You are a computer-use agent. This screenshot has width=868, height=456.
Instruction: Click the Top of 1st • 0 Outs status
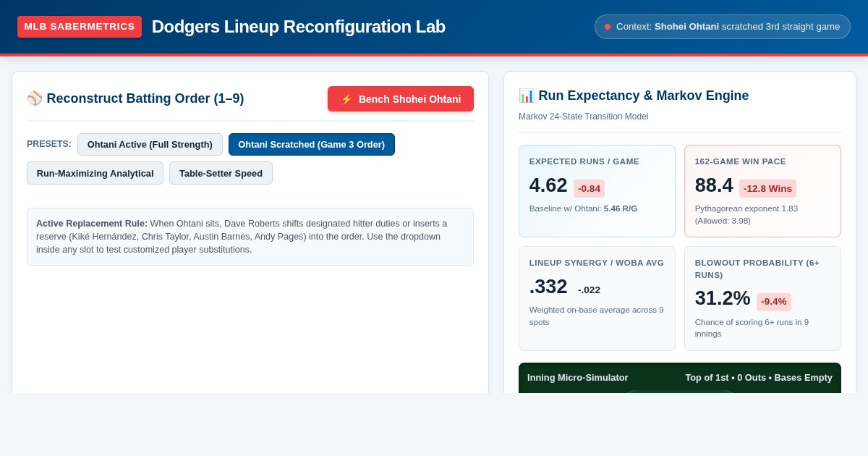pos(759,378)
